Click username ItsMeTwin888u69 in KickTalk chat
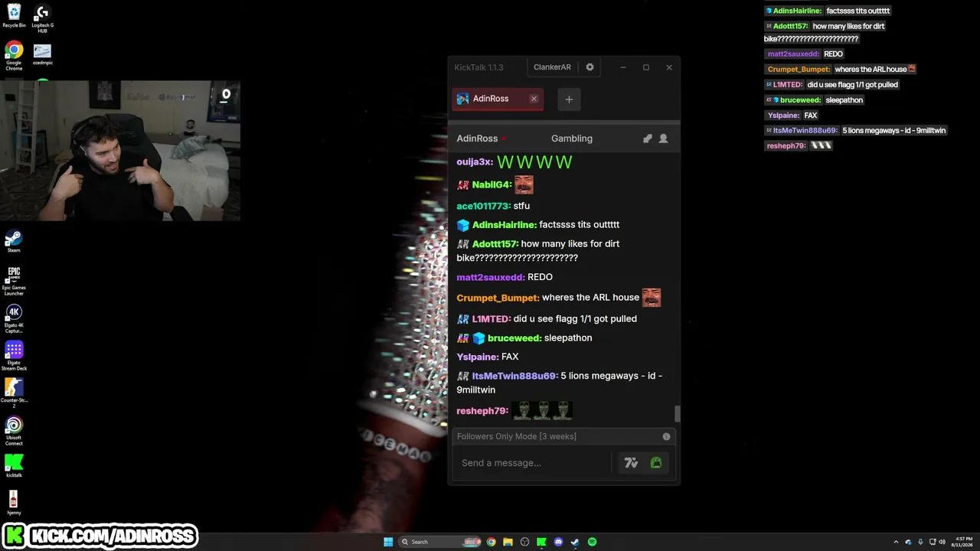Viewport: 980px width, 551px height. click(x=514, y=377)
